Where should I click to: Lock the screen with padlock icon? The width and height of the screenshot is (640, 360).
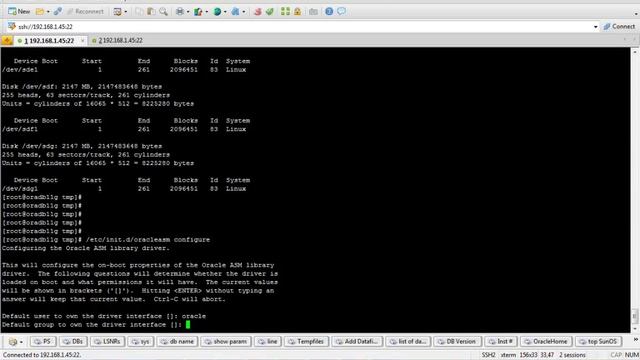[298, 11]
